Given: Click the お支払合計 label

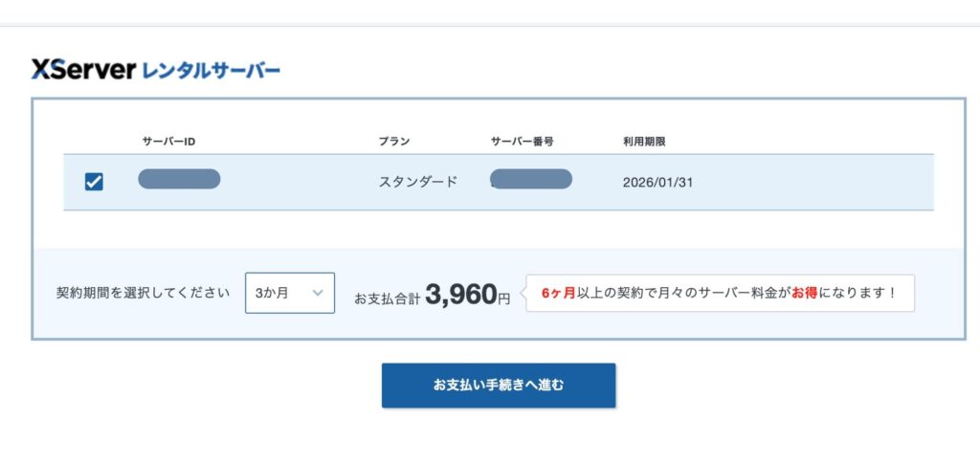Looking at the screenshot, I should click(x=387, y=298).
